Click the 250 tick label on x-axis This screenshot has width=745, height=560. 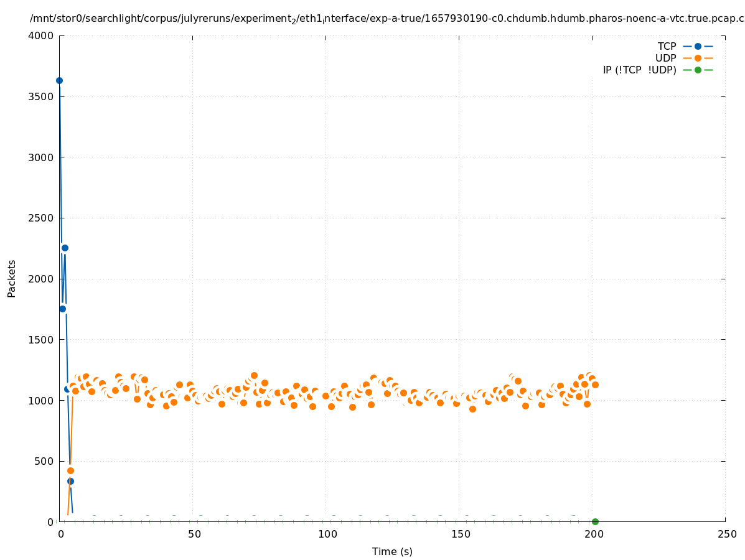point(726,534)
